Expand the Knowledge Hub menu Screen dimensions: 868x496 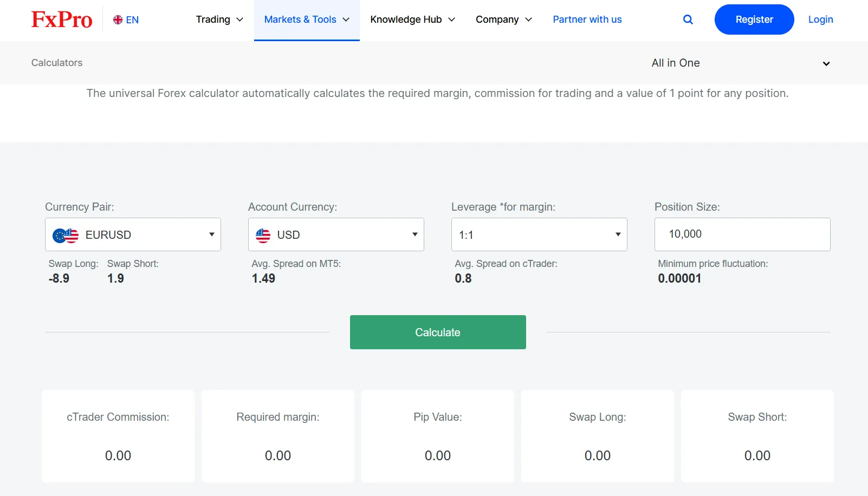click(412, 19)
